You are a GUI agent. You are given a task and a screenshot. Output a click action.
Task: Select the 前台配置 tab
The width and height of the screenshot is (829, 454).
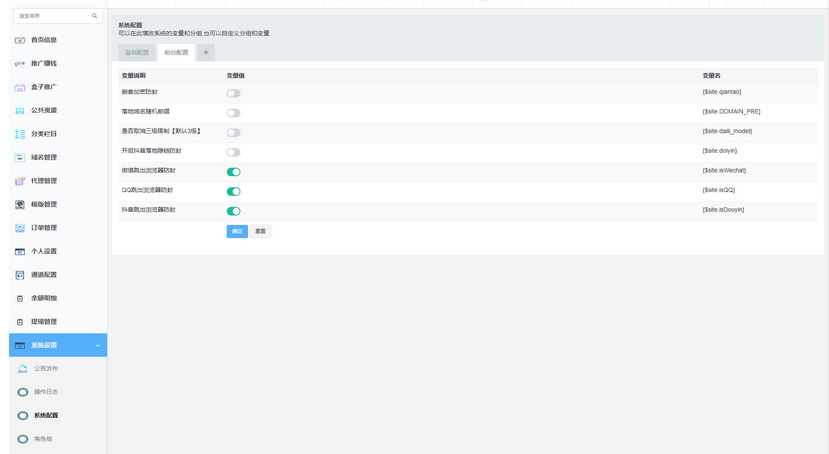pyautogui.click(x=176, y=52)
